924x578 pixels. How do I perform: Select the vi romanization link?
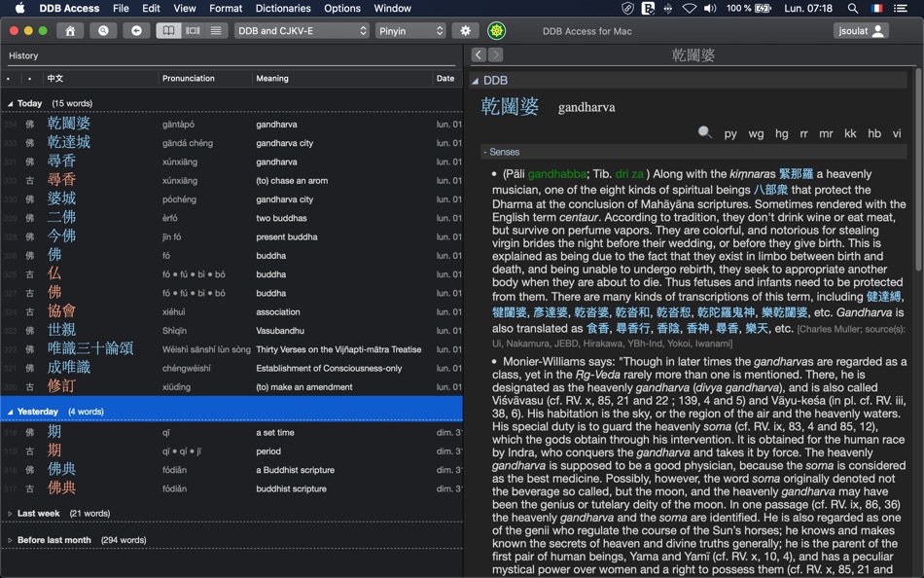coord(897,134)
